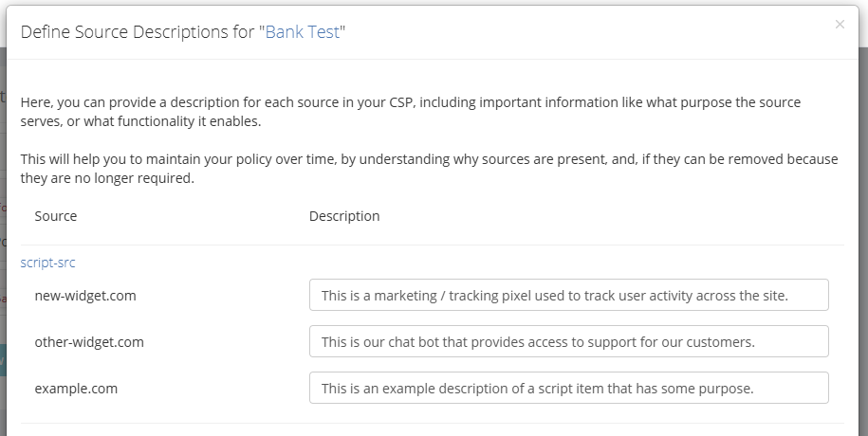Click the partially hidden blue button behind the dialog
This screenshot has width=868, height=436.
click(3, 358)
